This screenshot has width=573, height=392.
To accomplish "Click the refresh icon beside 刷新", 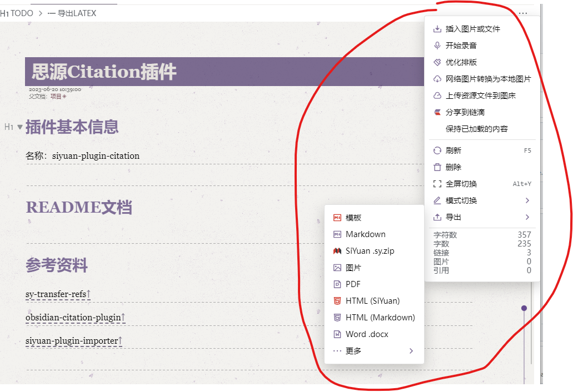I will [435, 150].
